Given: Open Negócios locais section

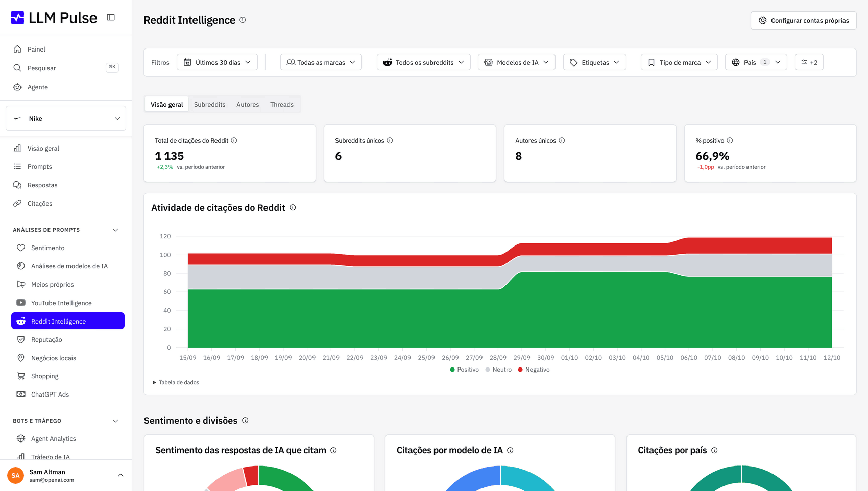Looking at the screenshot, I should pos(68,358).
